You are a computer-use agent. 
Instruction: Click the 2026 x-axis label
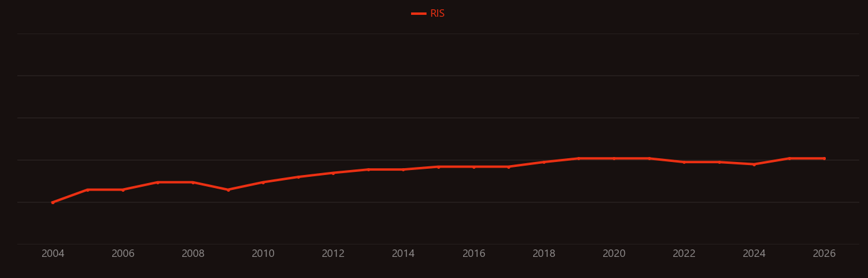[x=824, y=254]
